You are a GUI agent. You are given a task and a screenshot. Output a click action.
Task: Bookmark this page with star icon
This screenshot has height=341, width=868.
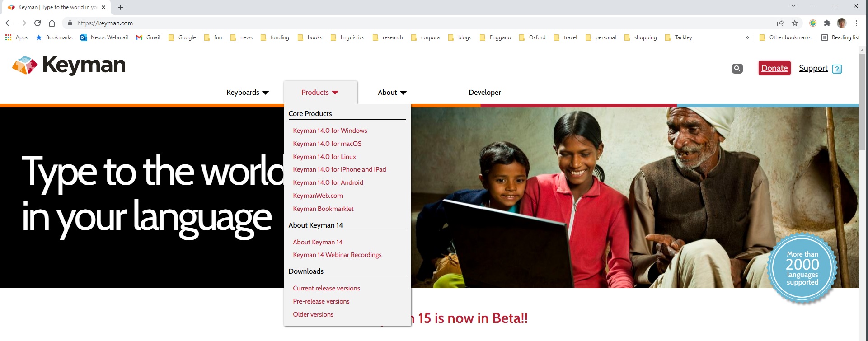pyautogui.click(x=795, y=23)
